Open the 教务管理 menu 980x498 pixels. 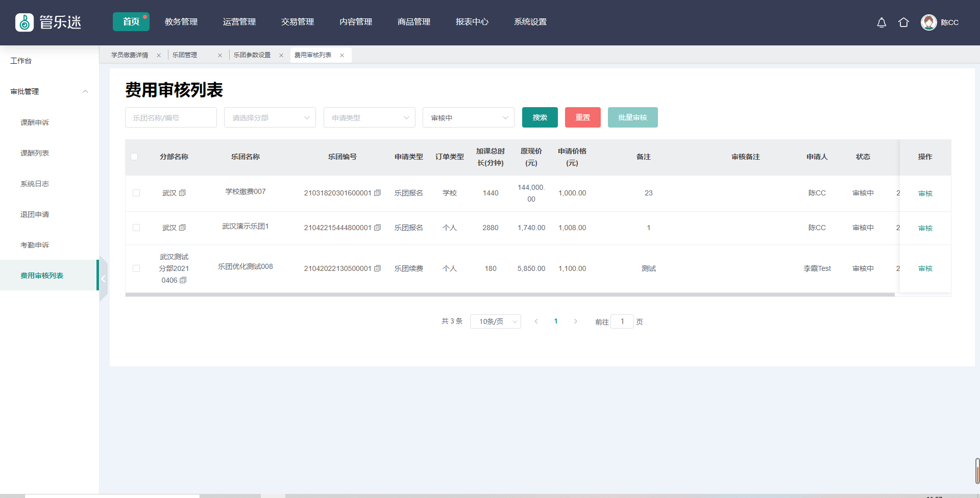click(x=181, y=22)
